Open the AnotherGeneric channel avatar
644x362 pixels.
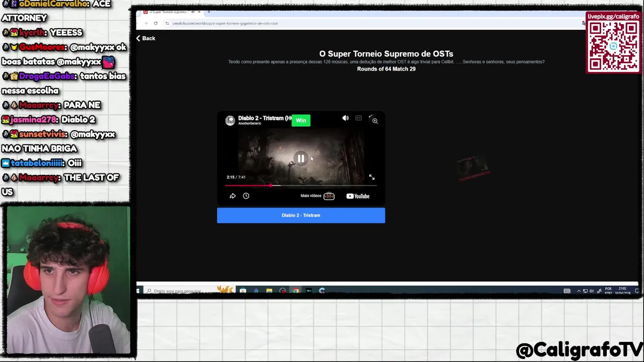pyautogui.click(x=230, y=120)
